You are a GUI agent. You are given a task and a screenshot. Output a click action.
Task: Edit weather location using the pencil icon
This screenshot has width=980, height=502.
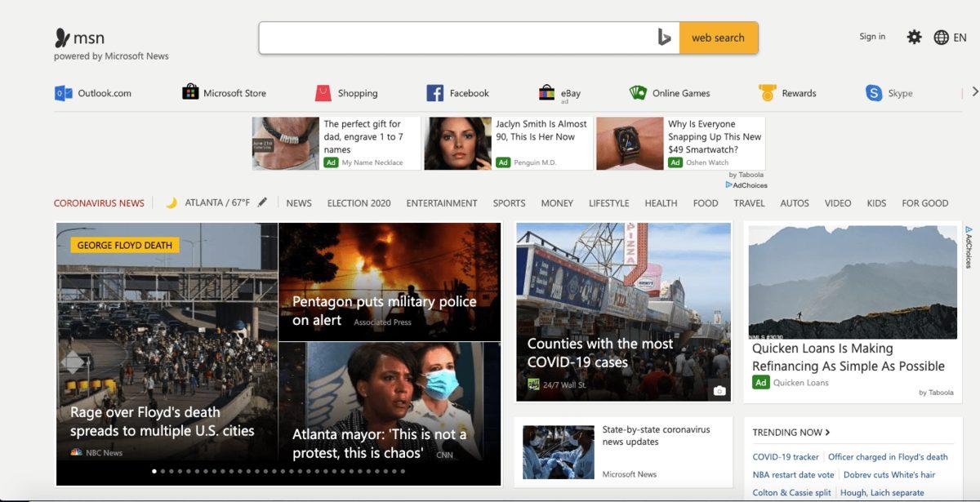[261, 201]
